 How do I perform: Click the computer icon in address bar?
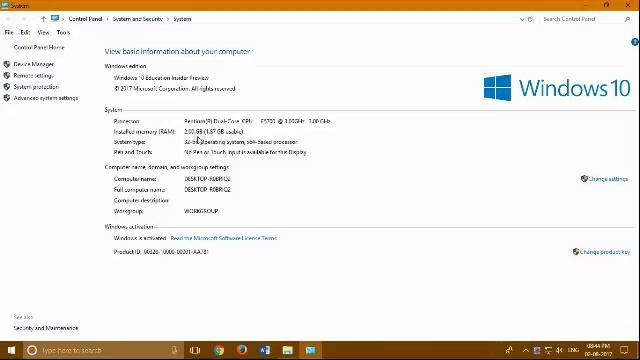click(x=55, y=18)
